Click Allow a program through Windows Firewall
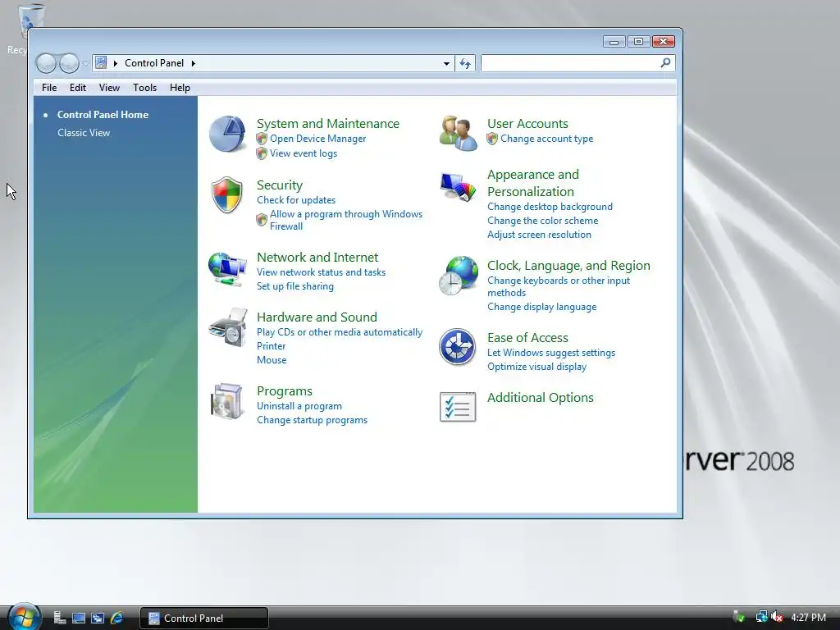Screen dimensions: 840x630 [346, 220]
